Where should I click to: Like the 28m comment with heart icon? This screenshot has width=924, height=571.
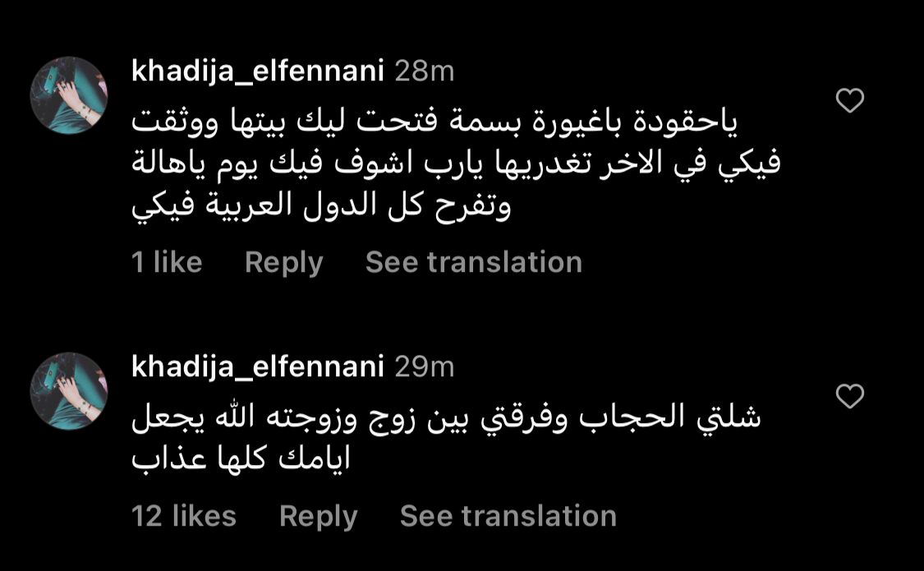849,101
